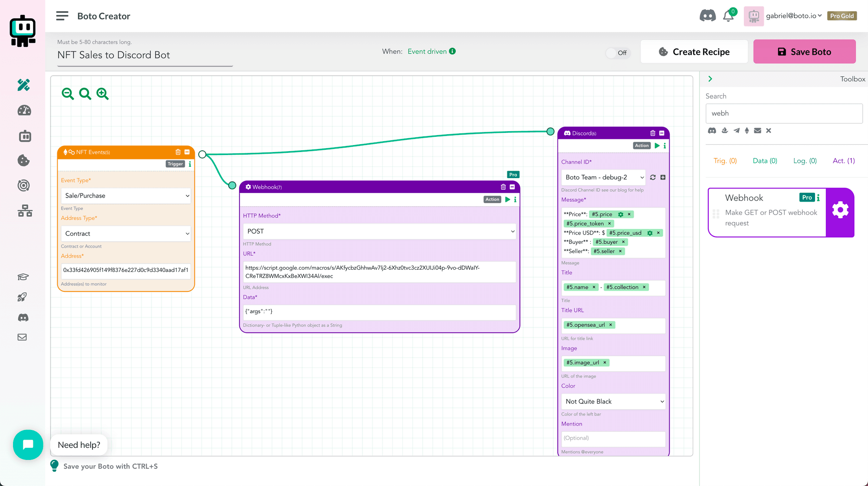Refresh the Discord channel list
The height and width of the screenshot is (486, 868).
[653, 177]
